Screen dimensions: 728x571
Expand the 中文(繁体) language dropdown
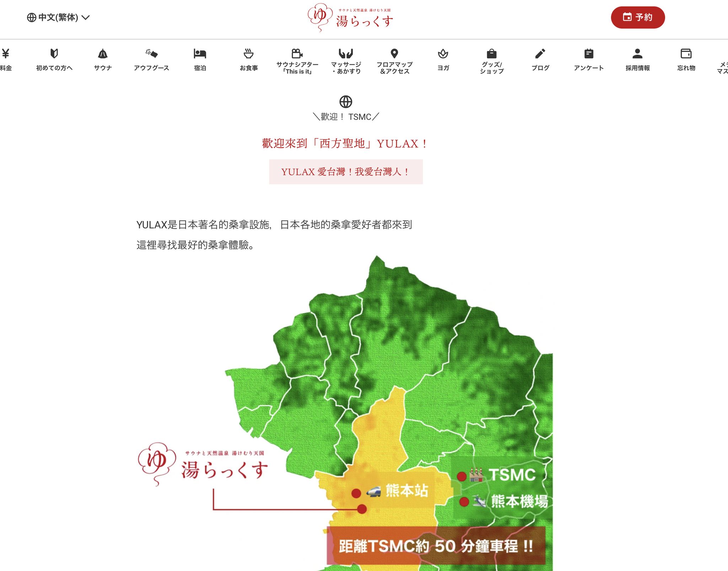[x=58, y=17]
